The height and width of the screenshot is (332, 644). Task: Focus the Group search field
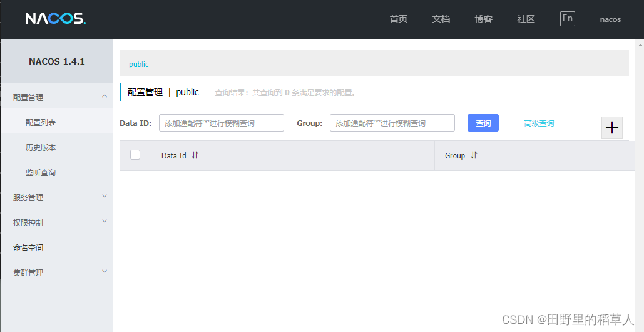[392, 123]
